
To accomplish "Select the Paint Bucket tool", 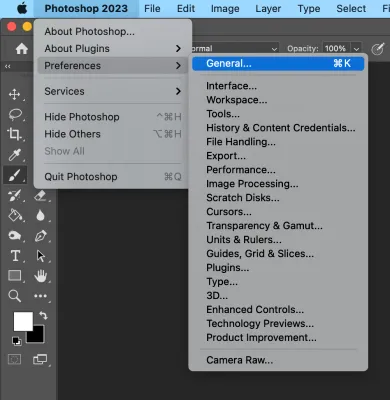I will coord(15,215).
